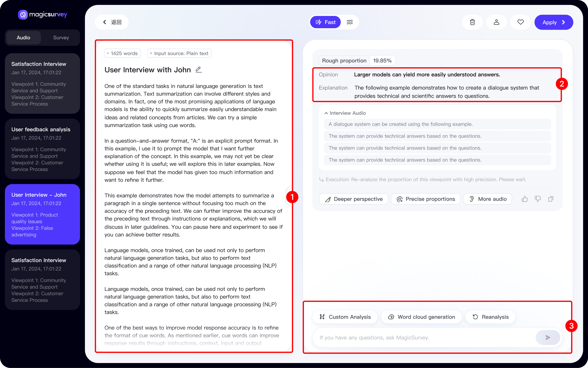The height and width of the screenshot is (368, 588).
Task: Switch to the wavy-lines precise mode
Action: 350,22
